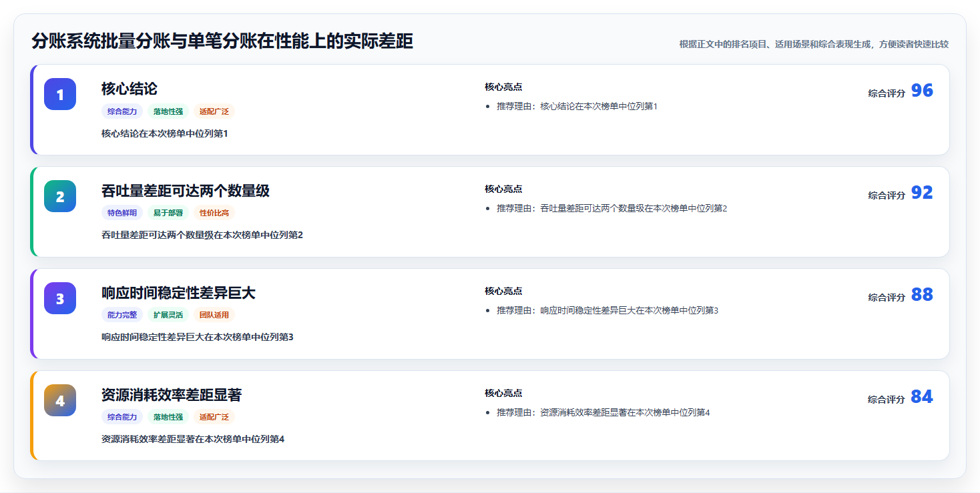The width and height of the screenshot is (980, 493).
Task: Click the bullet 推荐理由 for 响应时间稳定性差异巨大
Action: coord(607,310)
